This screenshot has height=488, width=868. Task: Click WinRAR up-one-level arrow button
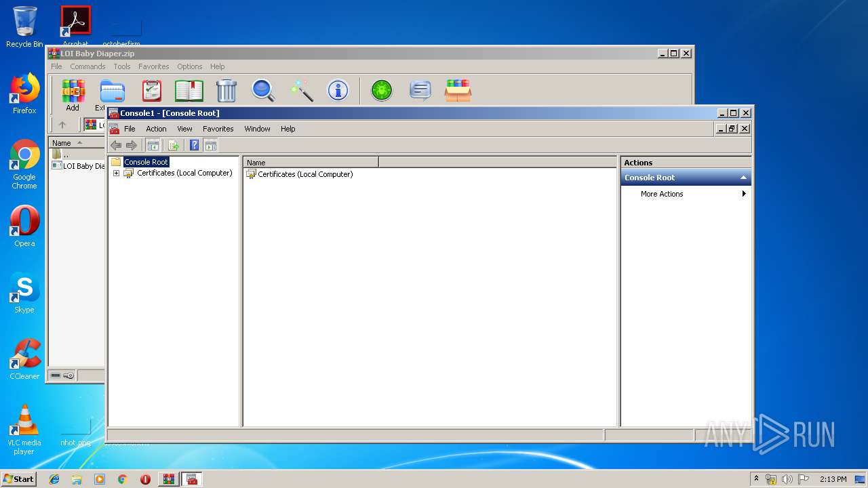coord(62,125)
